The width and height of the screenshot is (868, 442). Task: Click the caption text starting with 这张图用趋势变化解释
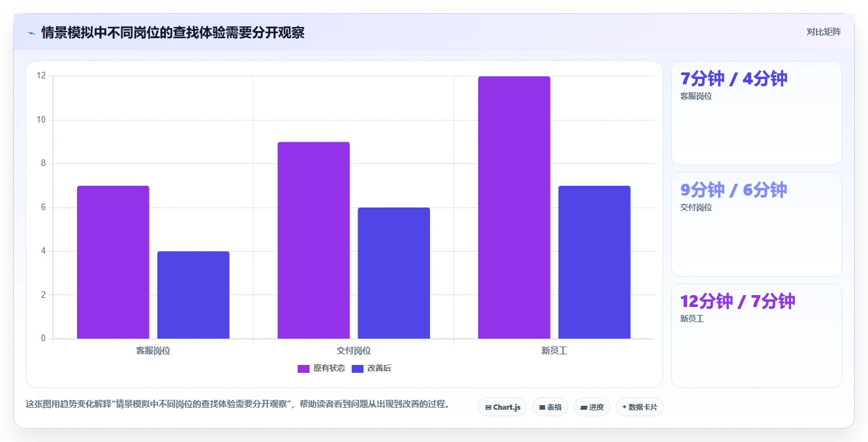pyautogui.click(x=238, y=404)
